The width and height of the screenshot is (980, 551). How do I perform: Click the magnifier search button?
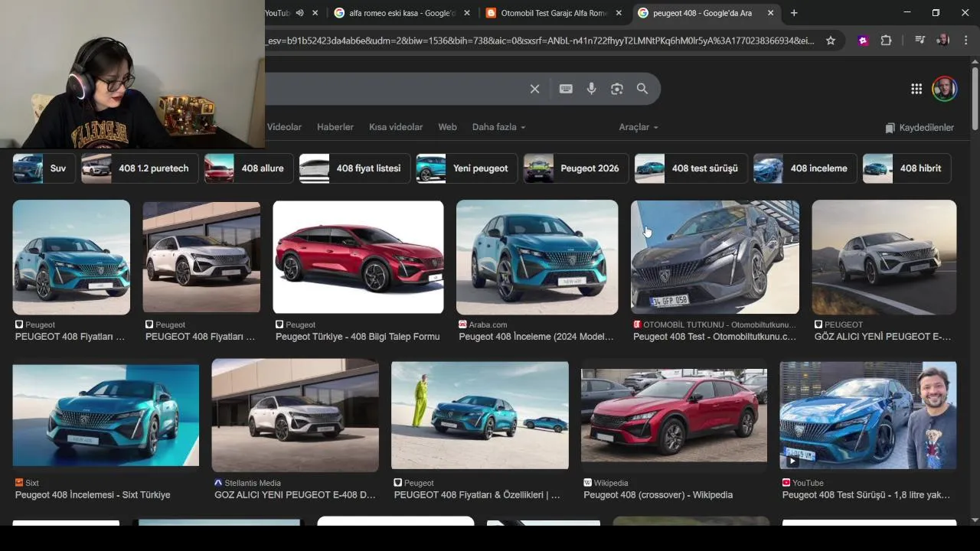(642, 89)
